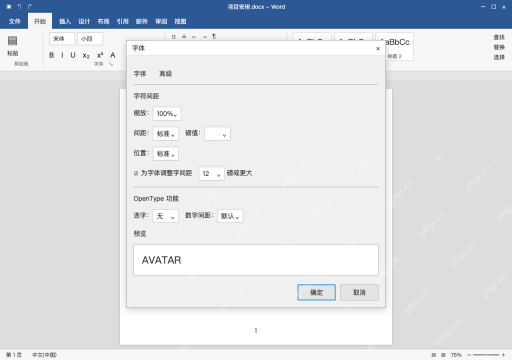Open the 数字间距 默认 dropdown
512x360 pixels.
click(x=230, y=216)
